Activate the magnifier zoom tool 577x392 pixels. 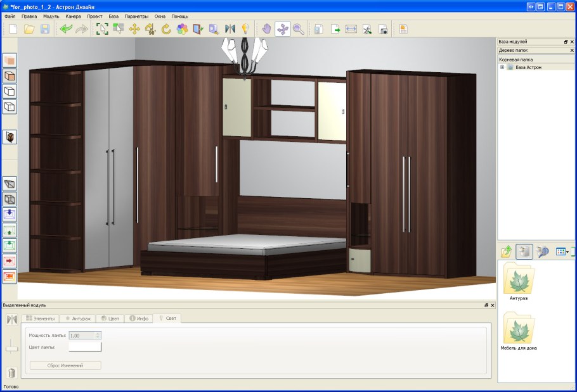pyautogui.click(x=298, y=28)
